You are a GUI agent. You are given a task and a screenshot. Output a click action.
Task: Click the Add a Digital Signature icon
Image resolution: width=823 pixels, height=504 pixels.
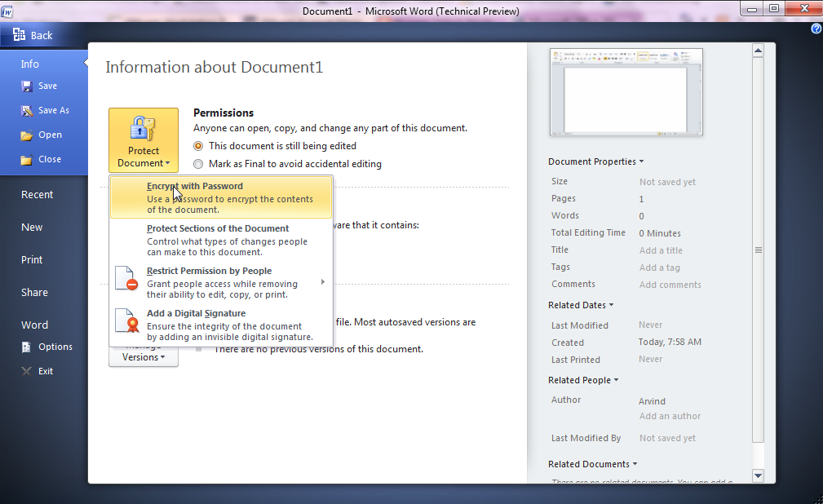126,321
